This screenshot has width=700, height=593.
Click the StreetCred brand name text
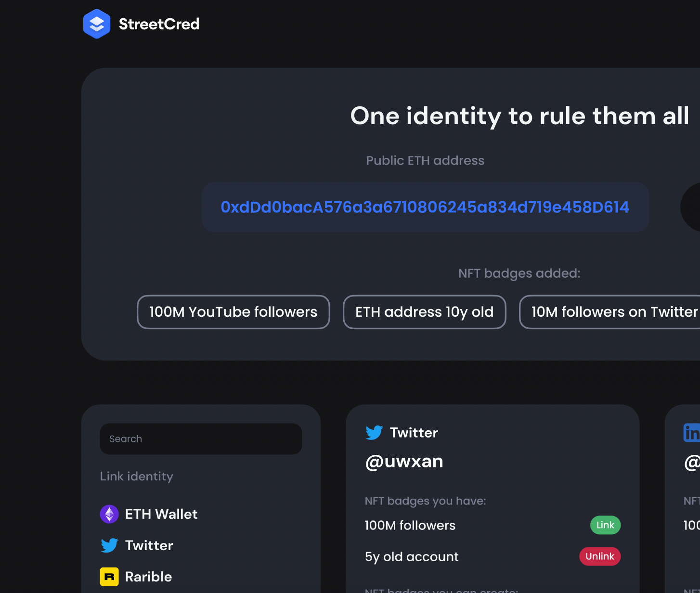click(159, 24)
